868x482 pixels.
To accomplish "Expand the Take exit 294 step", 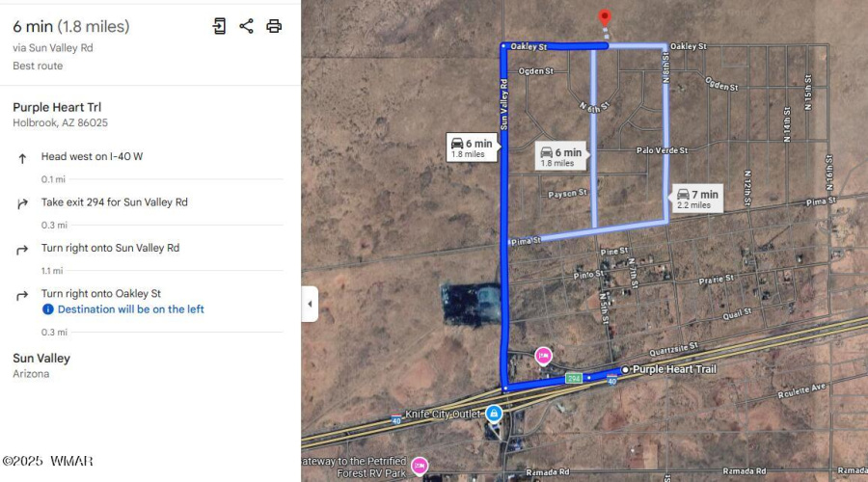I will [x=114, y=202].
